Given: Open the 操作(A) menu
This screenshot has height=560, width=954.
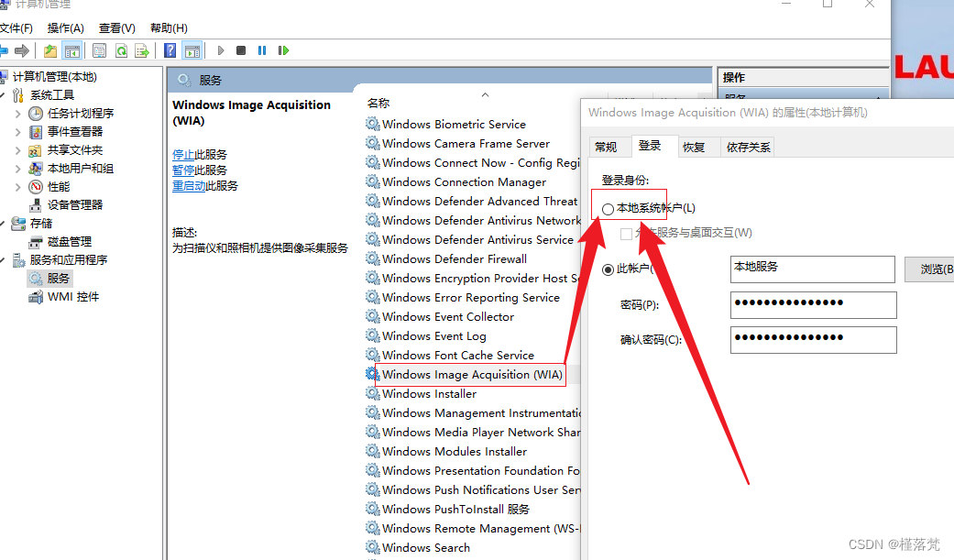Looking at the screenshot, I should pyautogui.click(x=66, y=28).
